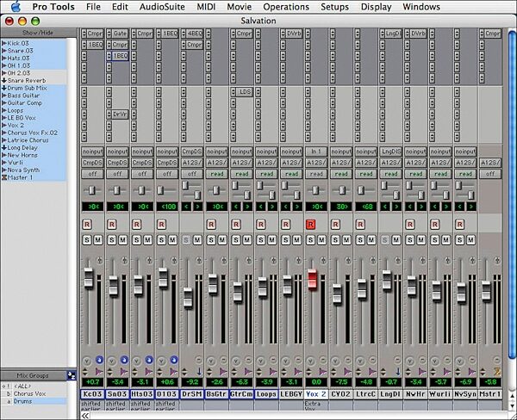Open the AudioSuite menu
Image resolution: width=517 pixels, height=420 pixels.
(x=162, y=7)
